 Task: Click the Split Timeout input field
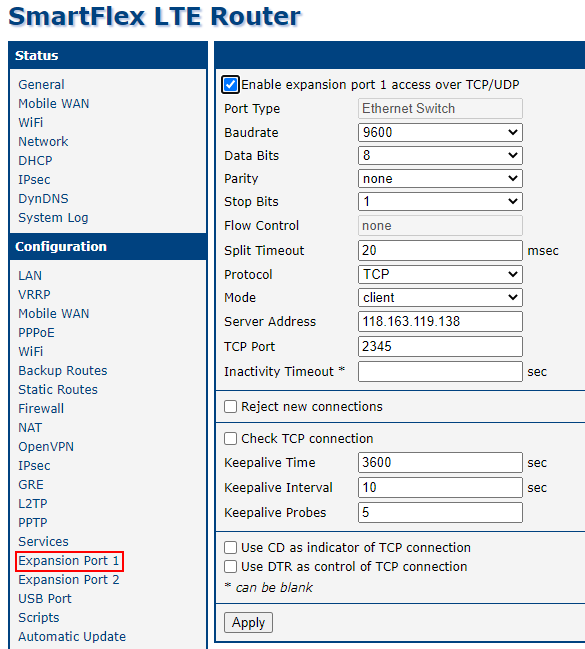pyautogui.click(x=440, y=250)
